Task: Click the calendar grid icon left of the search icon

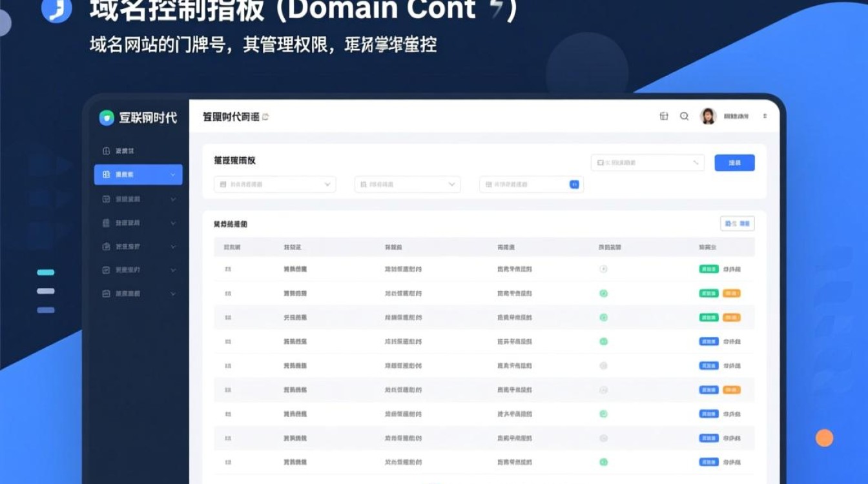Action: pyautogui.click(x=663, y=117)
